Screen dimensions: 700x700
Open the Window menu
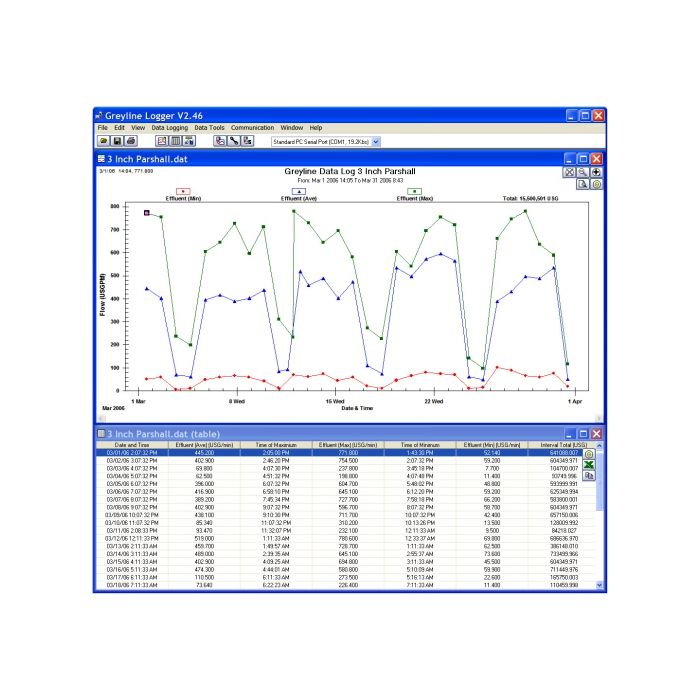(x=292, y=128)
